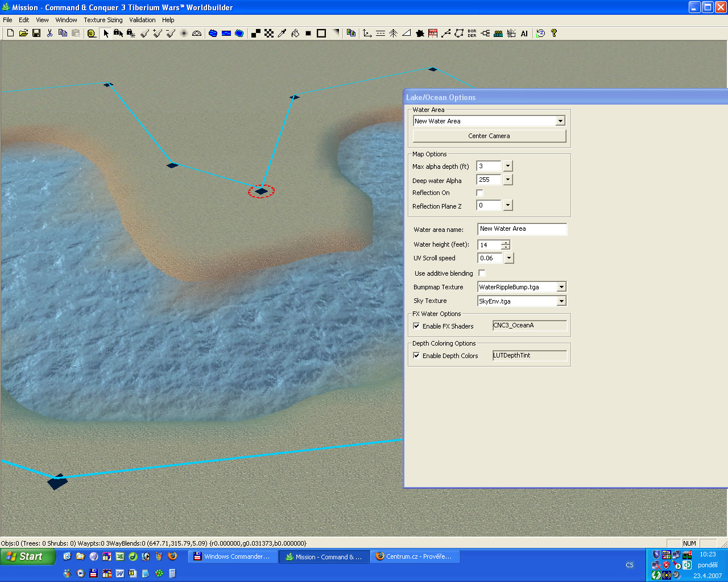Open the Edit menu
Viewport: 728px width, 582px height.
24,20
